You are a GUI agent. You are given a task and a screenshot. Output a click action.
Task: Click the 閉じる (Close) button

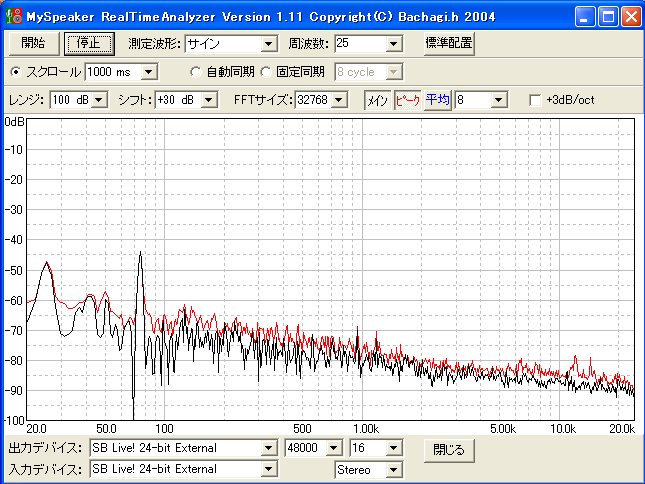click(x=449, y=449)
